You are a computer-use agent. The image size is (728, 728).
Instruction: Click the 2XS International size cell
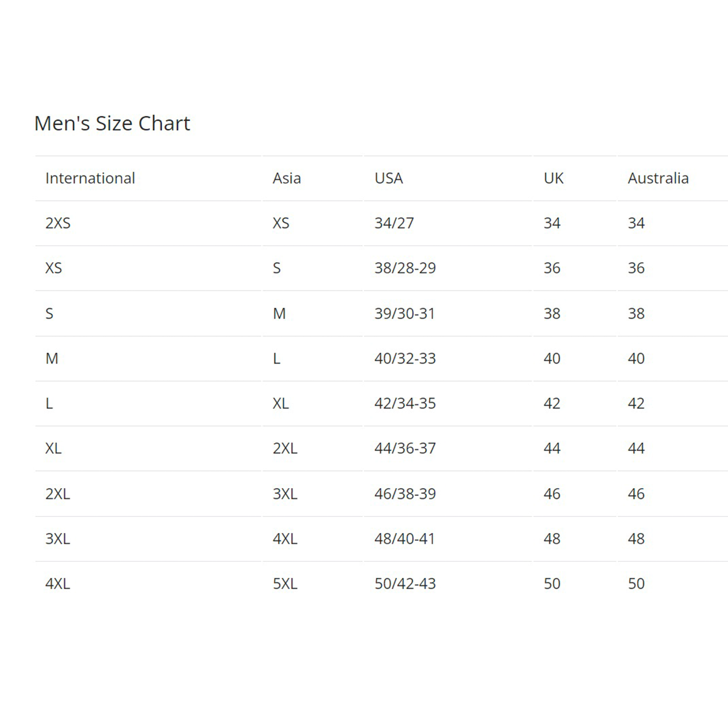coord(58,223)
